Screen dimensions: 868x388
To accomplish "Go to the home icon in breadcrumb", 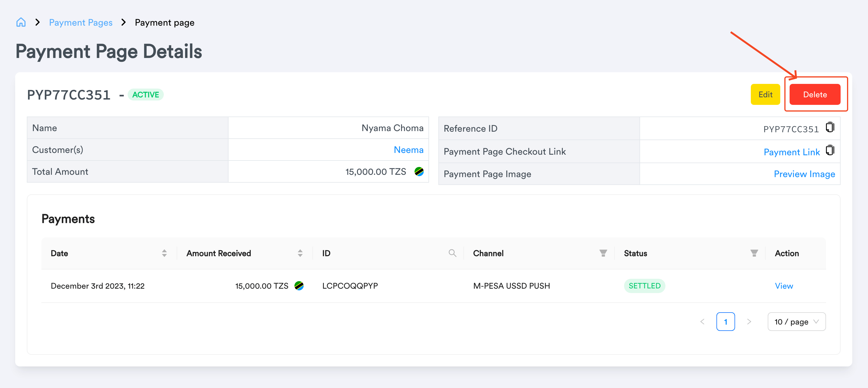I will (x=21, y=22).
